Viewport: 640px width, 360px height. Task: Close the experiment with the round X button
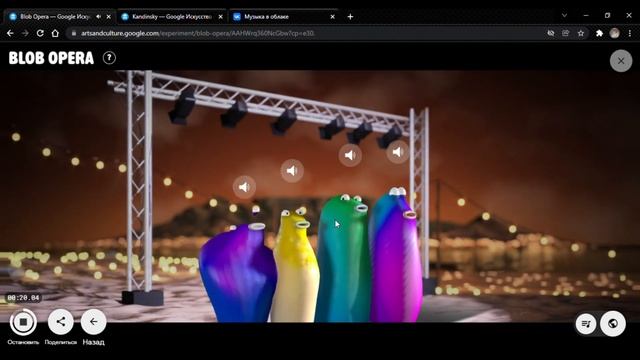coord(621,61)
